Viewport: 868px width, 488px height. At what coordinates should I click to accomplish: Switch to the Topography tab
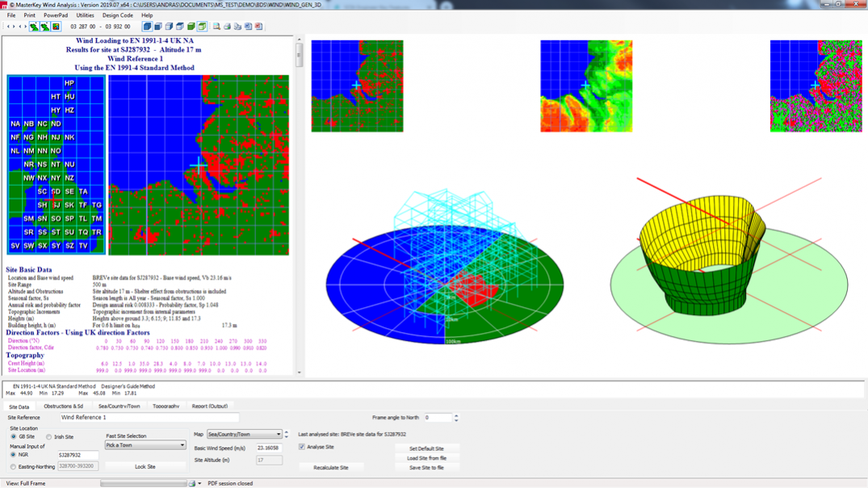(166, 406)
